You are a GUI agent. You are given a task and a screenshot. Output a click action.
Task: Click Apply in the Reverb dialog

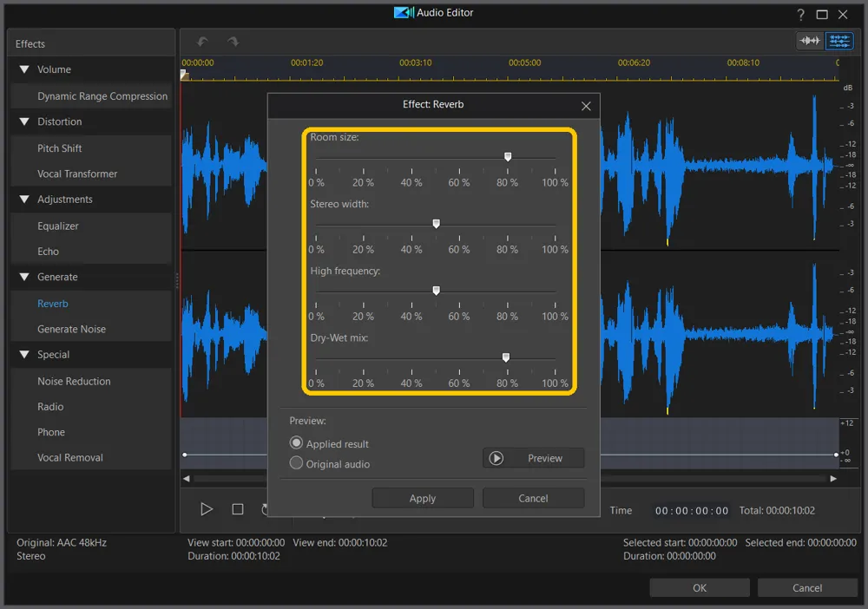pos(423,498)
